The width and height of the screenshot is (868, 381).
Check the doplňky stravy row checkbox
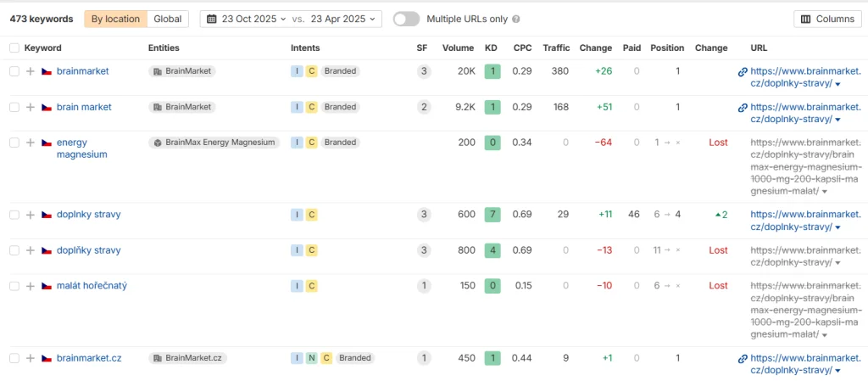14,251
